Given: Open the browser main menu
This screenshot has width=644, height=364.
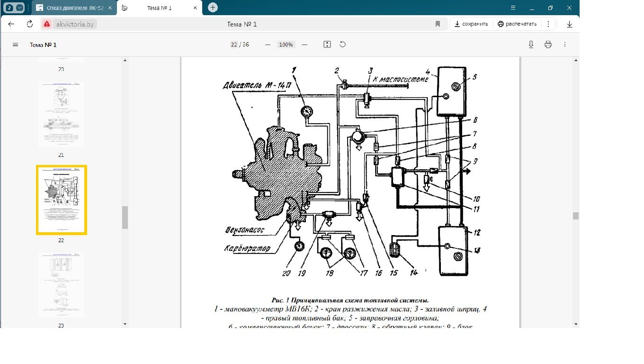Looking at the screenshot, I should click(513, 8).
